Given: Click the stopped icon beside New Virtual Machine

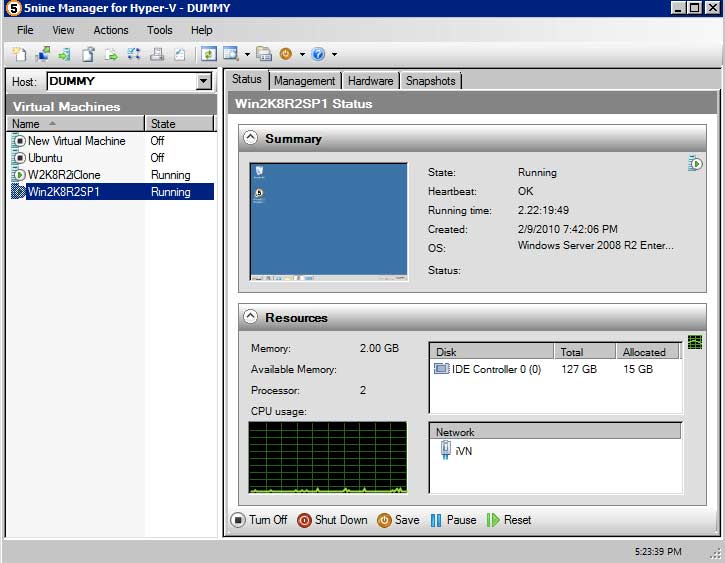Looking at the screenshot, I should [x=19, y=141].
